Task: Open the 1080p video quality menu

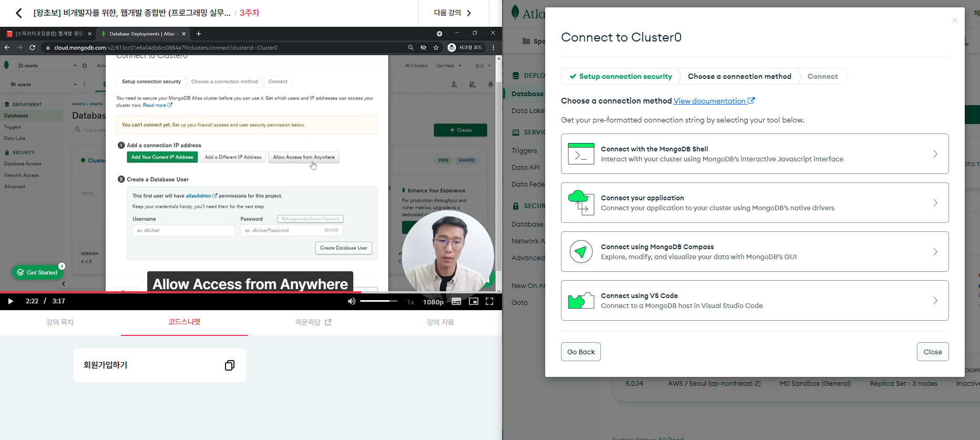Action: [x=433, y=302]
